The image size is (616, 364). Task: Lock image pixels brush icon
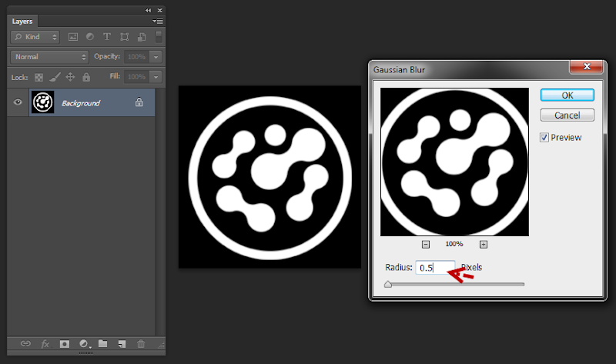(55, 77)
